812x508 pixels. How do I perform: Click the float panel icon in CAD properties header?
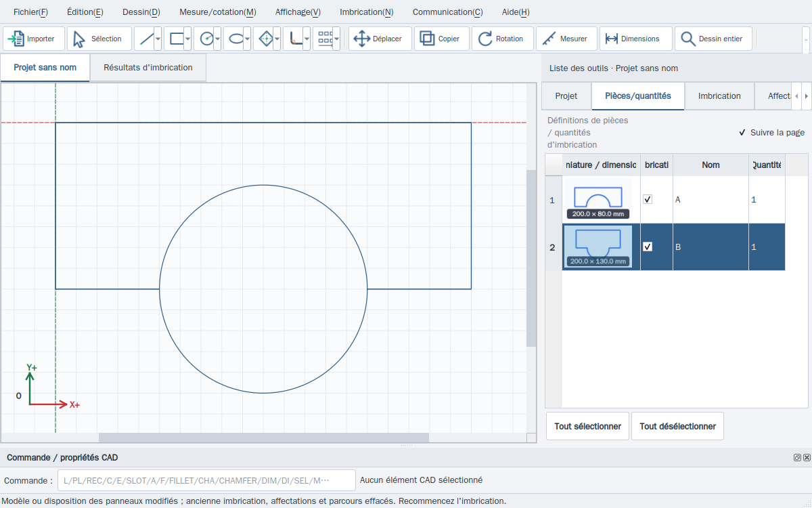click(797, 458)
